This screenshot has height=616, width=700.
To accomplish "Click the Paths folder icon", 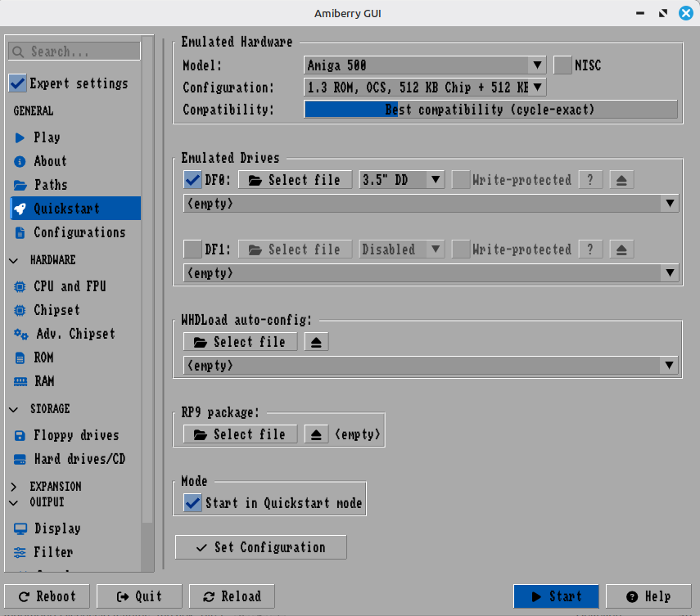I will (20, 185).
